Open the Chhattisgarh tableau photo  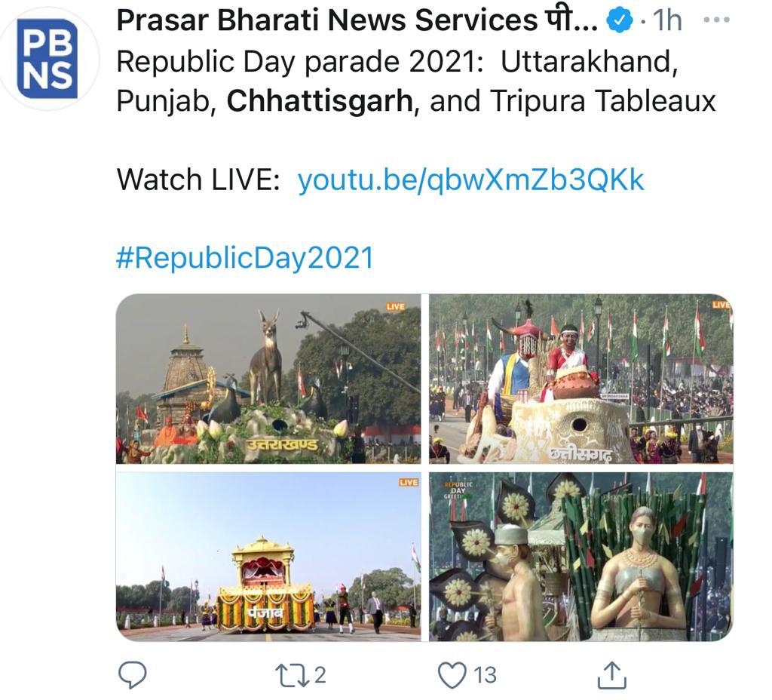pyautogui.click(x=581, y=379)
